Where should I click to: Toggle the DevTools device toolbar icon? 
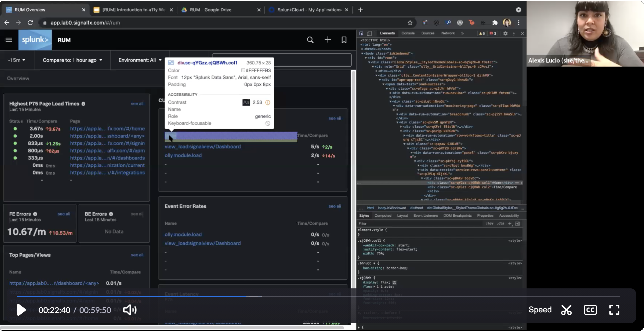coord(369,33)
